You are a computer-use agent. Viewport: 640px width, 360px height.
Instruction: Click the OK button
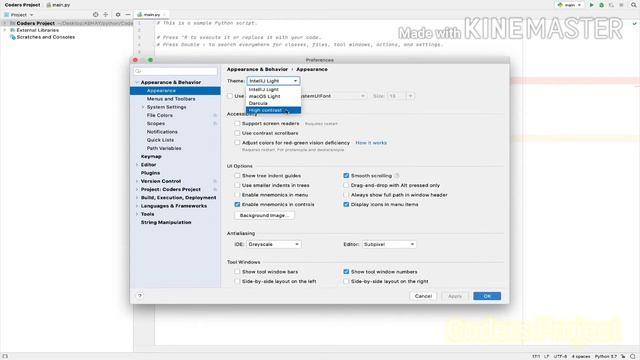click(487, 296)
